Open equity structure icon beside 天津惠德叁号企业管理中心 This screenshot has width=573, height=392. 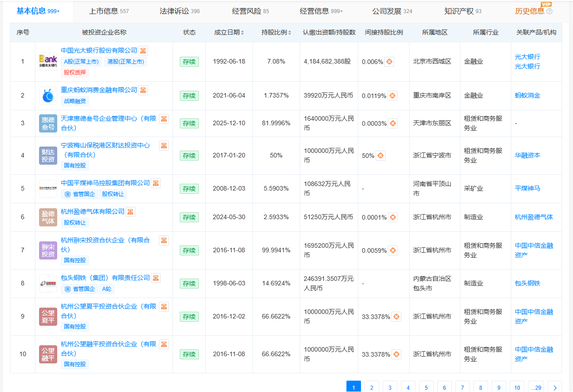click(164, 119)
